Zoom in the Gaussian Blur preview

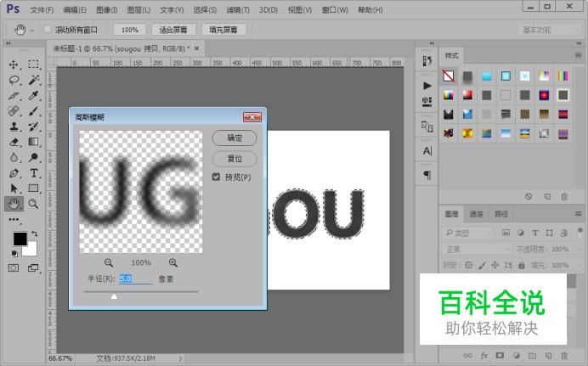(172, 262)
